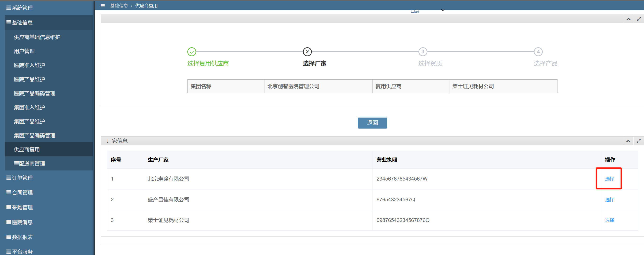Toggle the hamburger sidebar menu icon
This screenshot has width=644, height=255.
(x=102, y=5)
